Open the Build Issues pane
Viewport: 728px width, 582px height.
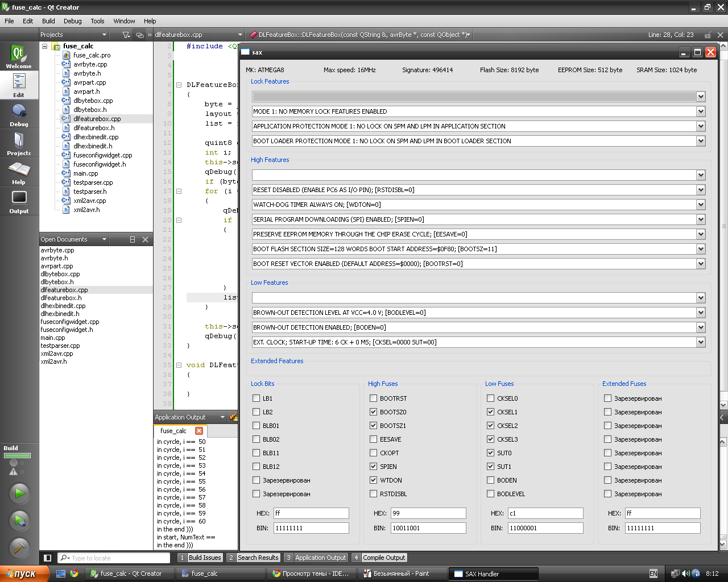tap(204, 558)
